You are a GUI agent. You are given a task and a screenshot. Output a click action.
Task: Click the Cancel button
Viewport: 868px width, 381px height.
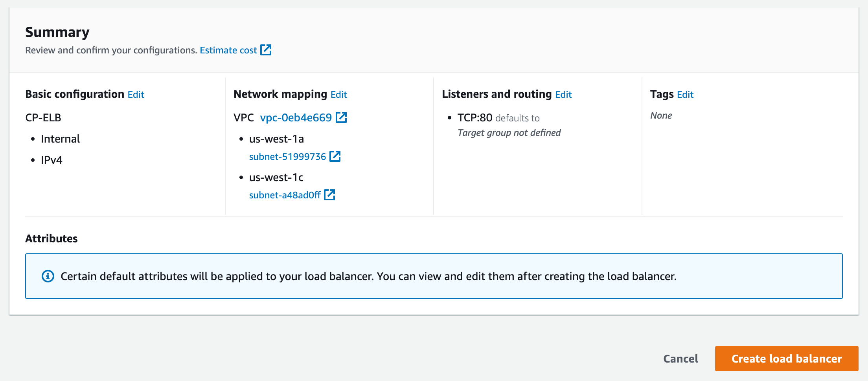680,358
